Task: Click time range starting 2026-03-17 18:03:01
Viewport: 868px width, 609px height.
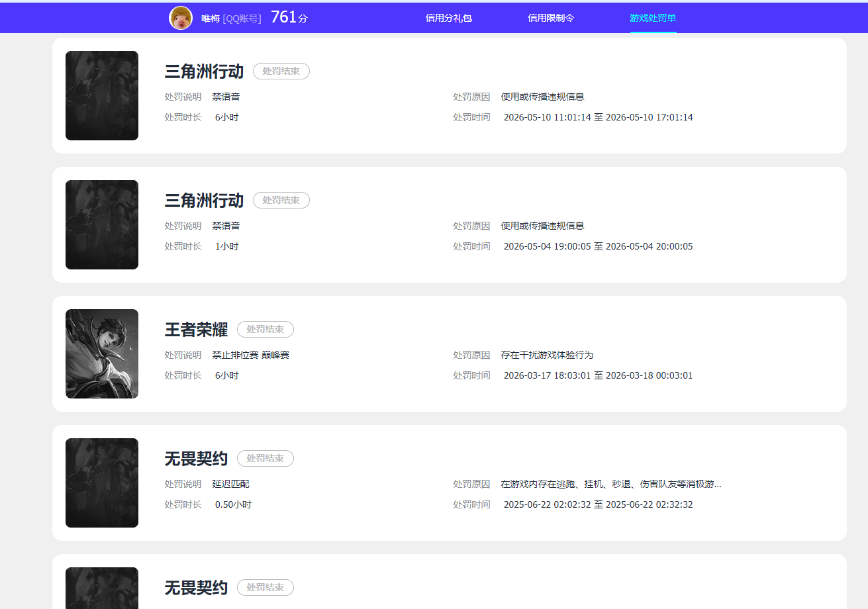Action: click(x=599, y=375)
